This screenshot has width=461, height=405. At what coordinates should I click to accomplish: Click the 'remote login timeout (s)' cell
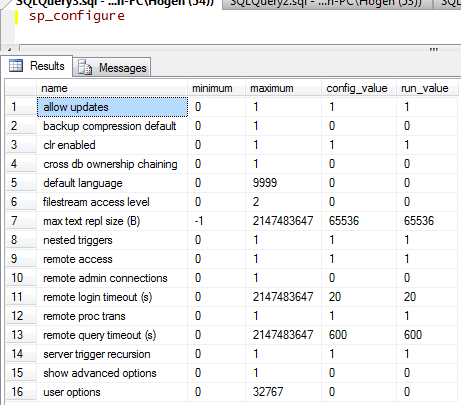[x=112, y=297]
